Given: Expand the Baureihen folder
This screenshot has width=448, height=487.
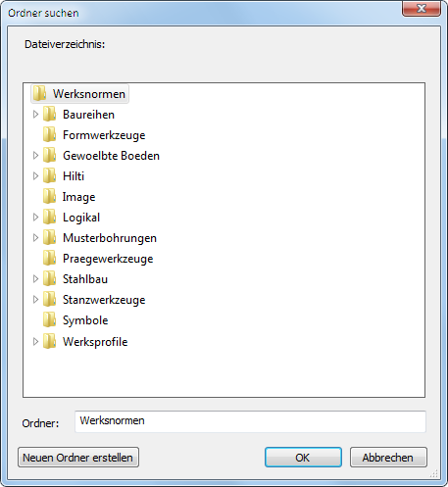Looking at the screenshot, I should click(x=35, y=115).
